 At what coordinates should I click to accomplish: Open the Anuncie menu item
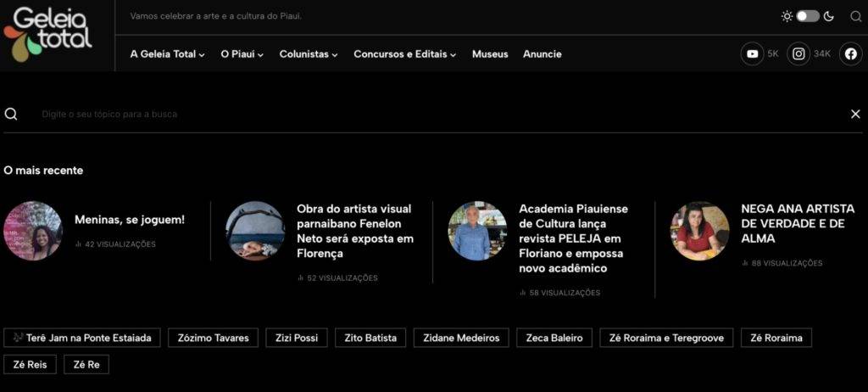tap(542, 54)
